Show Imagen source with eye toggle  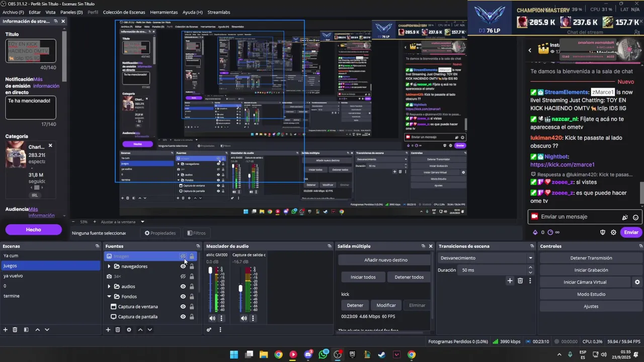183,256
